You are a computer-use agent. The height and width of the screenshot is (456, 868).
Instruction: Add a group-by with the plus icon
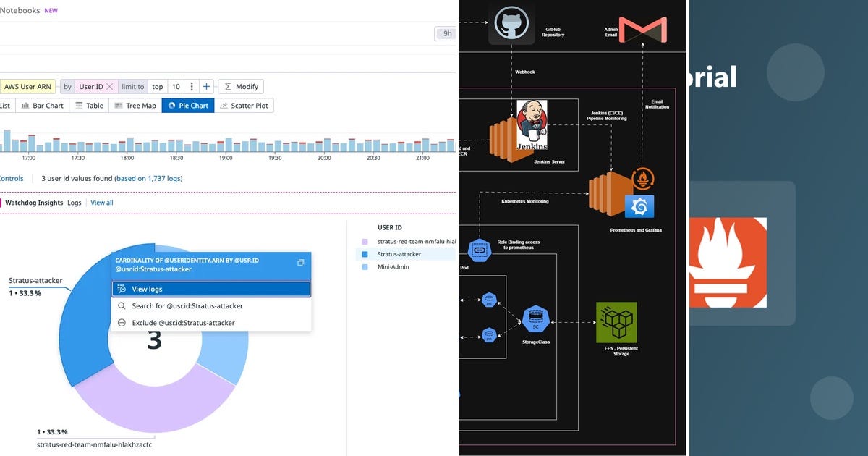(206, 87)
